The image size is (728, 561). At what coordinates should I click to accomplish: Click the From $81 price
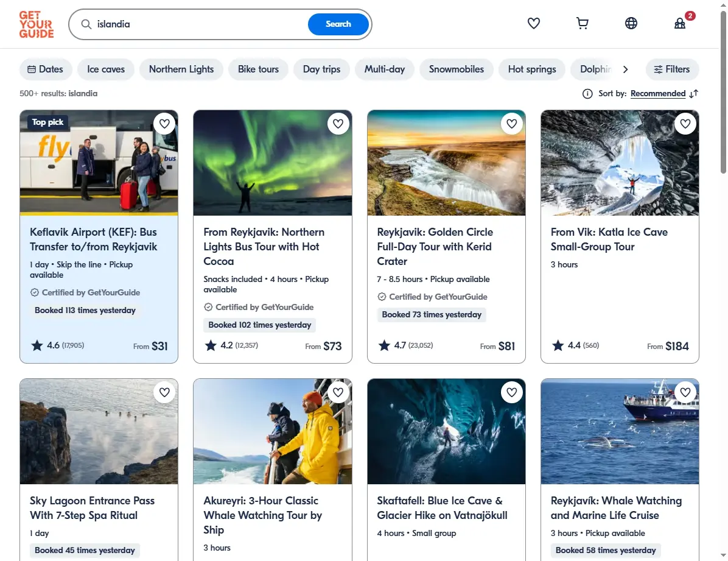(497, 346)
